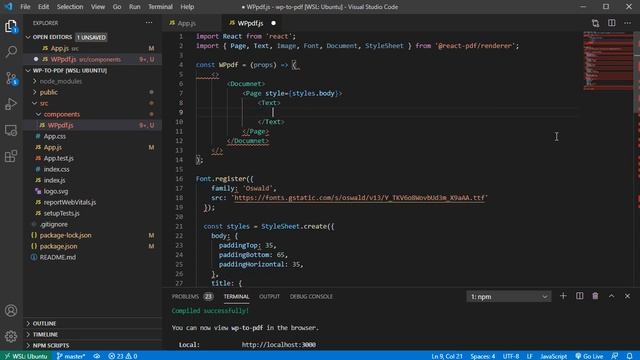Switch to the Debug Console tab
Viewport: 640px width, 360px height.
tap(311, 296)
